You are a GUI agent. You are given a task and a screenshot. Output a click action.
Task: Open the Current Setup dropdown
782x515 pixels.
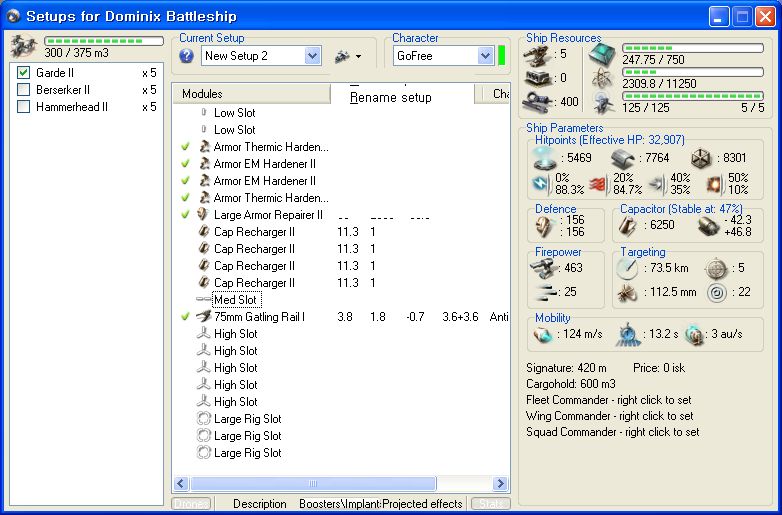(312, 56)
